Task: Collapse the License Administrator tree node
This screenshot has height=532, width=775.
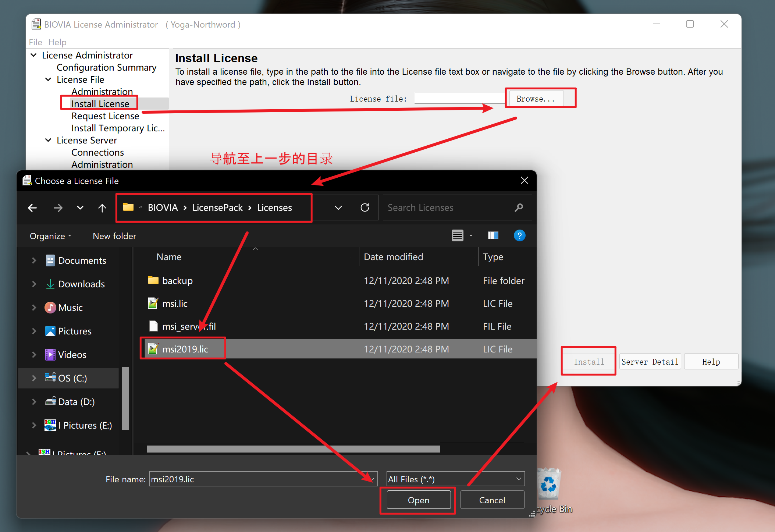Action: pos(33,55)
